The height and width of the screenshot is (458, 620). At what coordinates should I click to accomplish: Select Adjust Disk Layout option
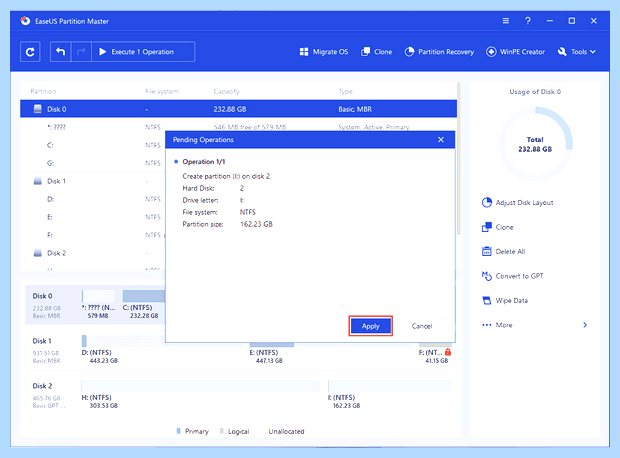coord(518,203)
